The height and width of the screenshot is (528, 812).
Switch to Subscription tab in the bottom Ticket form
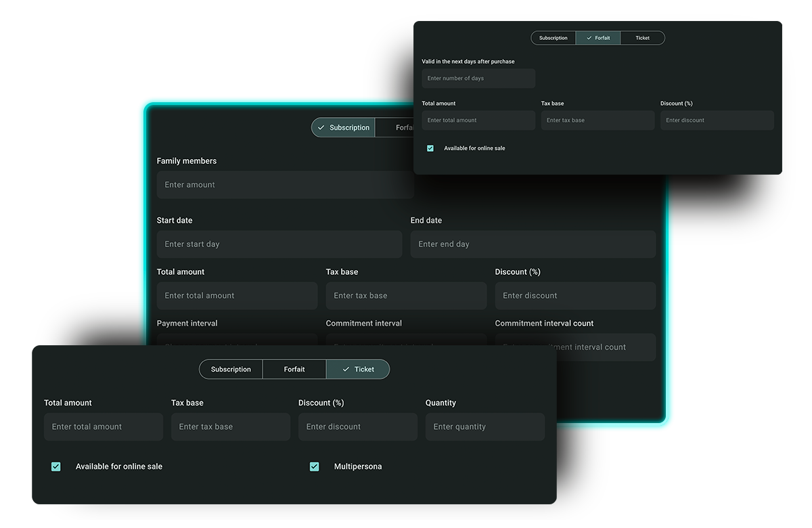coord(231,370)
